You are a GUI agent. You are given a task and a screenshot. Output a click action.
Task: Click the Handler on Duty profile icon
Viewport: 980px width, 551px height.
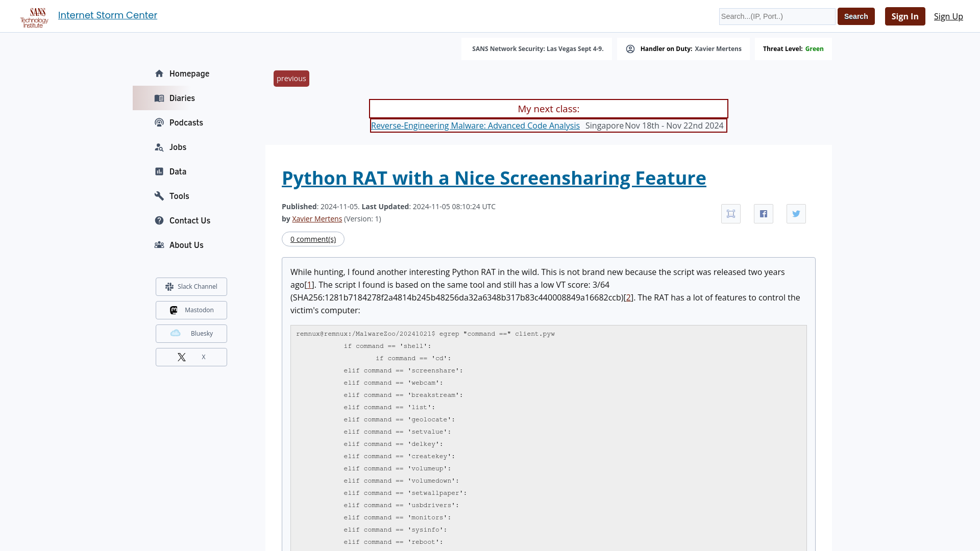[631, 48]
